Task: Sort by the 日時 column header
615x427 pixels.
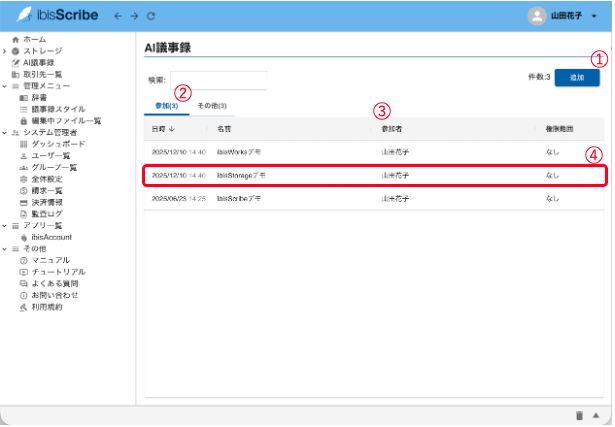Action: click(162, 129)
